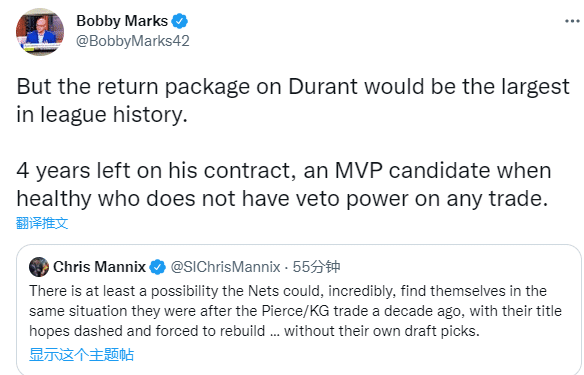The width and height of the screenshot is (584, 375).
Task: Open Chris Mannix small avatar
Action: click(x=39, y=267)
